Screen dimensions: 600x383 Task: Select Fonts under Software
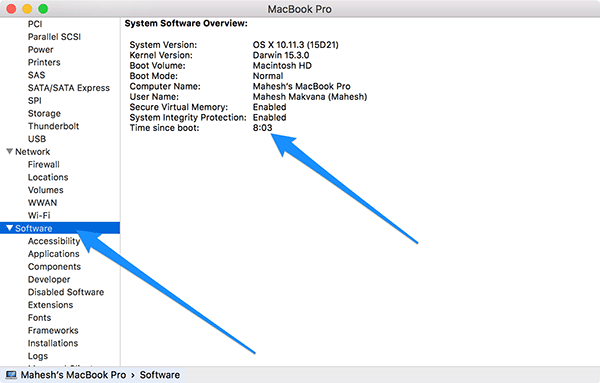39,318
